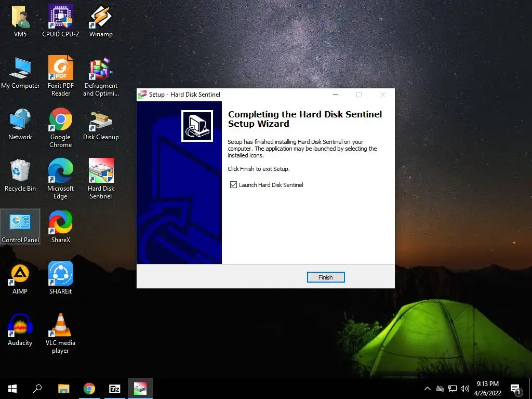This screenshot has width=532, height=399.
Task: Select the Recycle Bin icon
Action: coord(20,176)
